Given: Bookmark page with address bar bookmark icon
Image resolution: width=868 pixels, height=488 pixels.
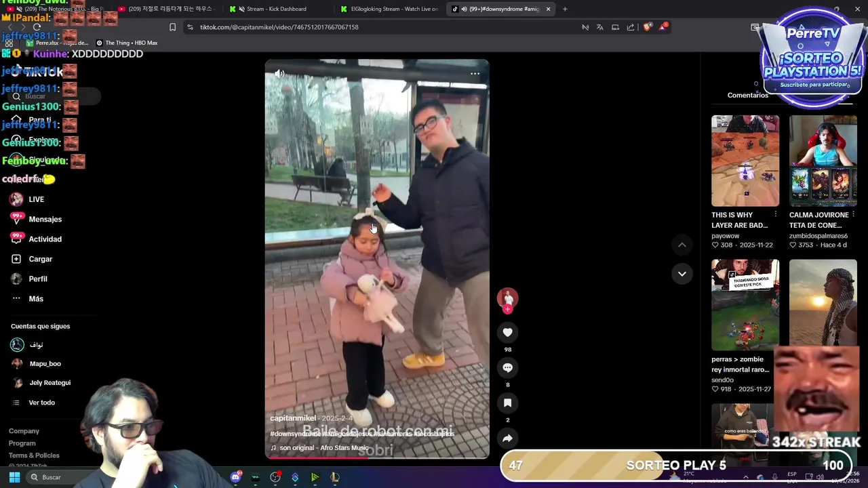Looking at the screenshot, I should click(x=172, y=27).
